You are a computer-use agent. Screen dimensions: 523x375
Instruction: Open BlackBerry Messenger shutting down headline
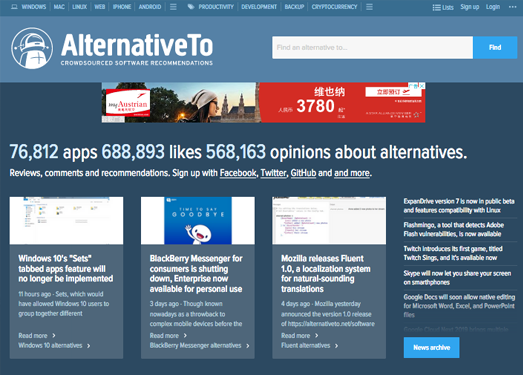tap(196, 274)
